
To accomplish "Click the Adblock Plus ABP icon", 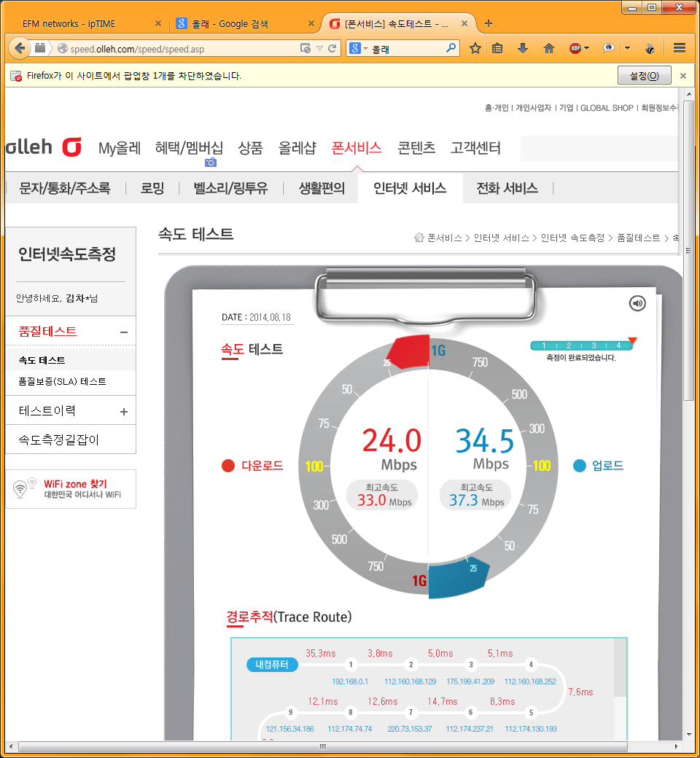I will point(575,48).
